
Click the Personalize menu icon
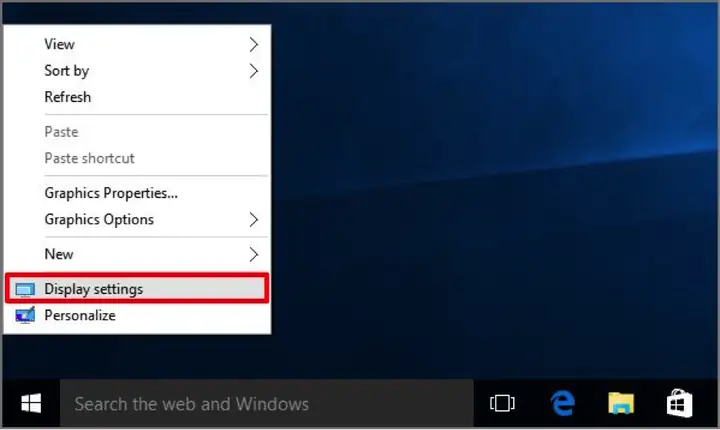pyautogui.click(x=25, y=316)
